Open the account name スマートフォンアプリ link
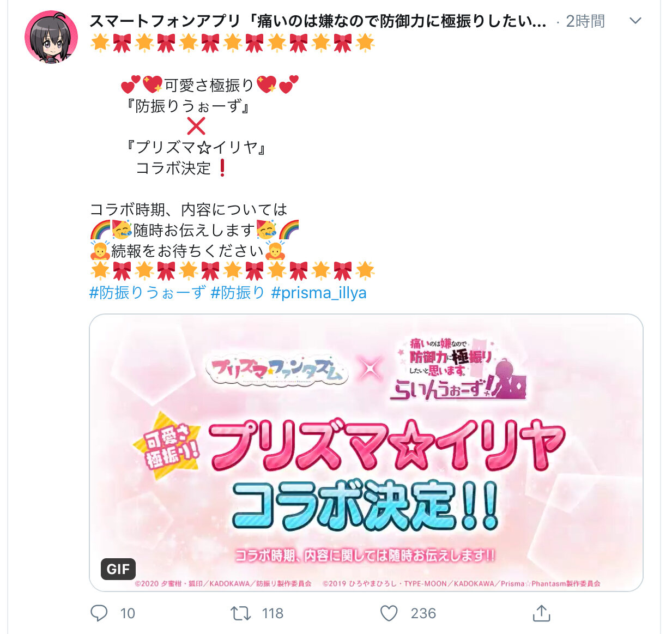This screenshot has width=672, height=634. [318, 21]
